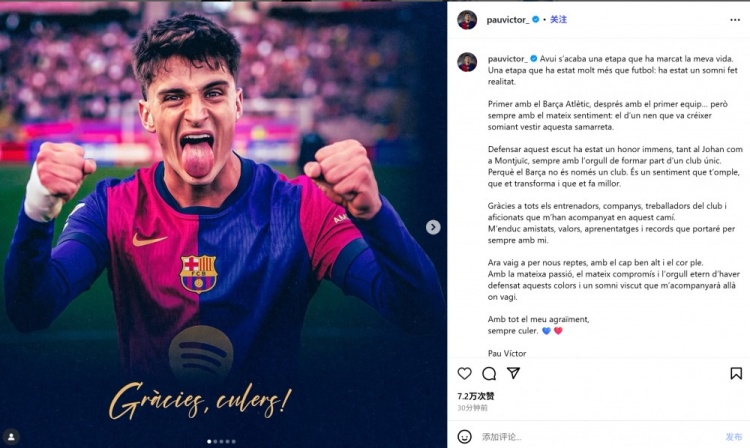Jump to the last carousel dot indicator
This screenshot has height=448, width=750.
coord(234,441)
